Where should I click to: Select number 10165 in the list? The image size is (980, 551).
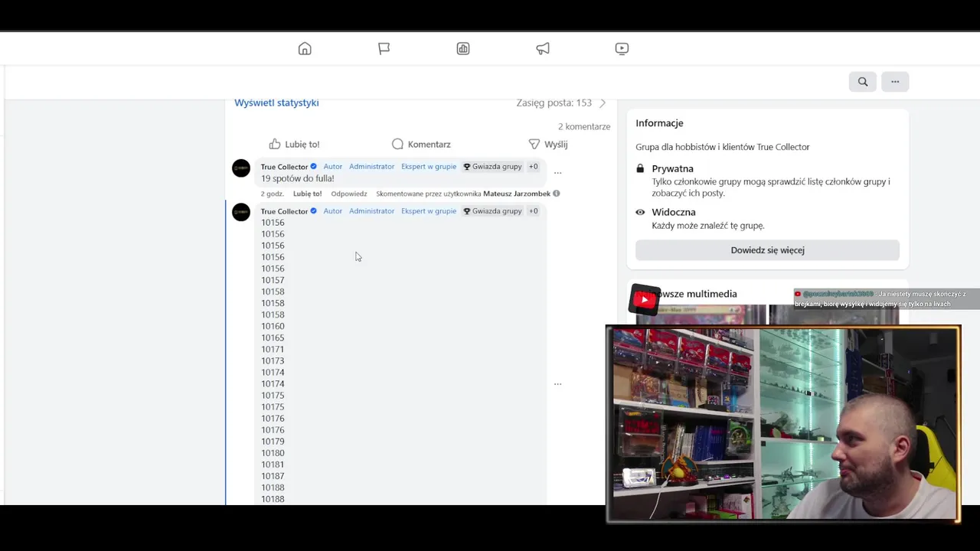273,337
